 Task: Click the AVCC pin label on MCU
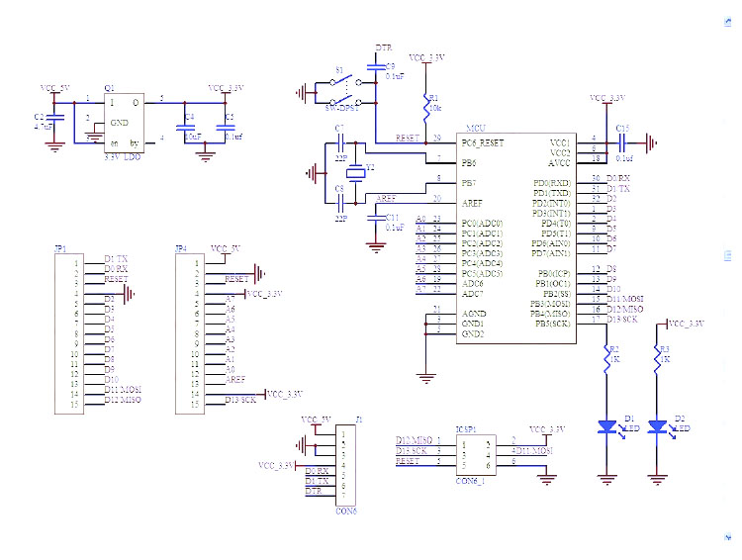point(558,161)
